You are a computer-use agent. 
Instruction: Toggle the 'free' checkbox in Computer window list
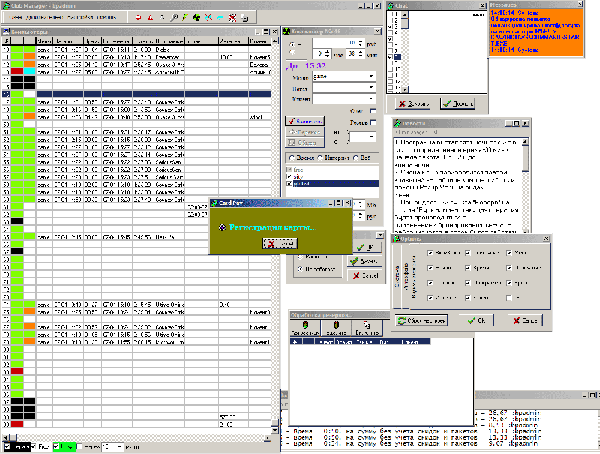[x=289, y=169]
